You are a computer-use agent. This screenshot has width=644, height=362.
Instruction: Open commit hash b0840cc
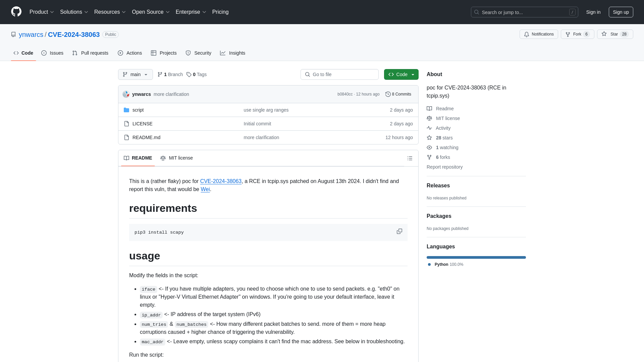(345, 94)
